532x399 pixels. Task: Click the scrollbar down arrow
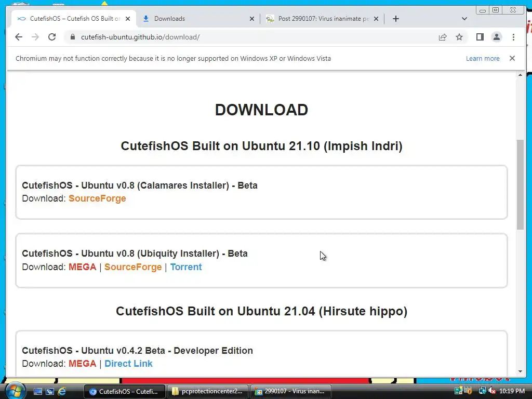520,371
